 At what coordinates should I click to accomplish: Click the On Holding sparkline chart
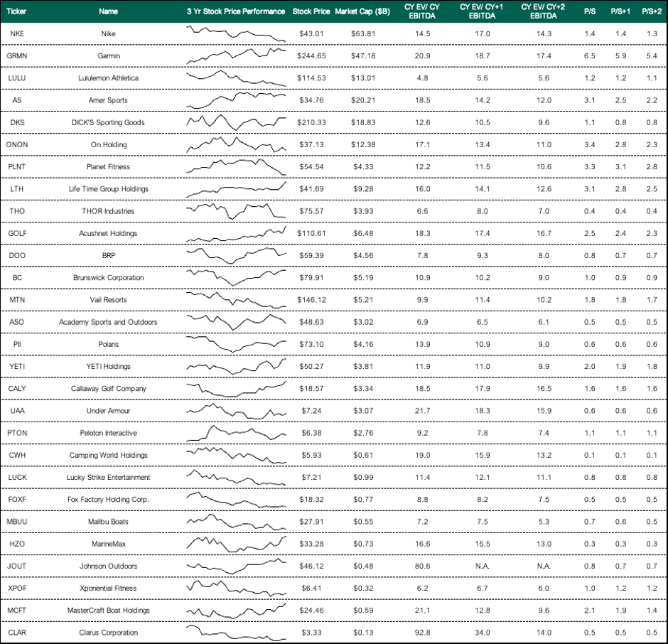pos(237,144)
